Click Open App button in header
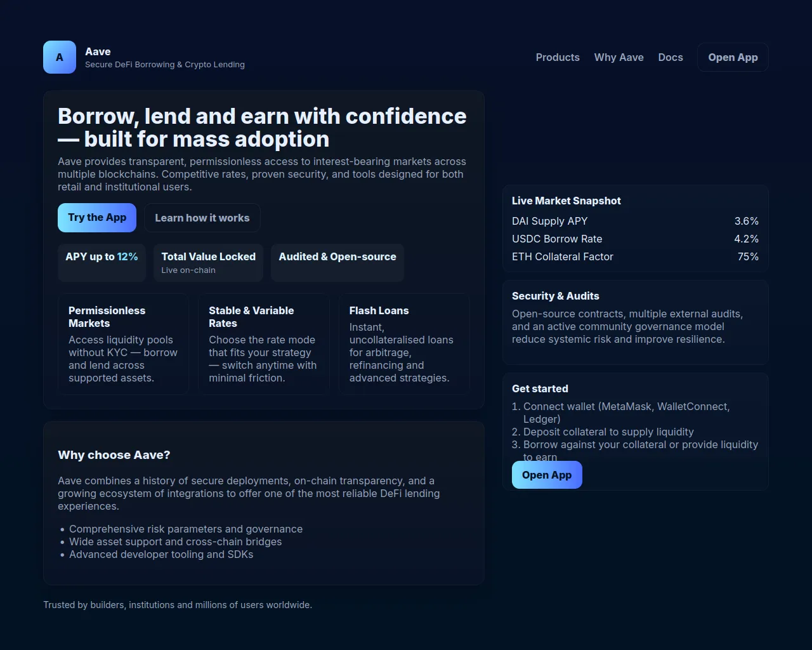Viewport: 812px width, 650px height. coord(733,57)
